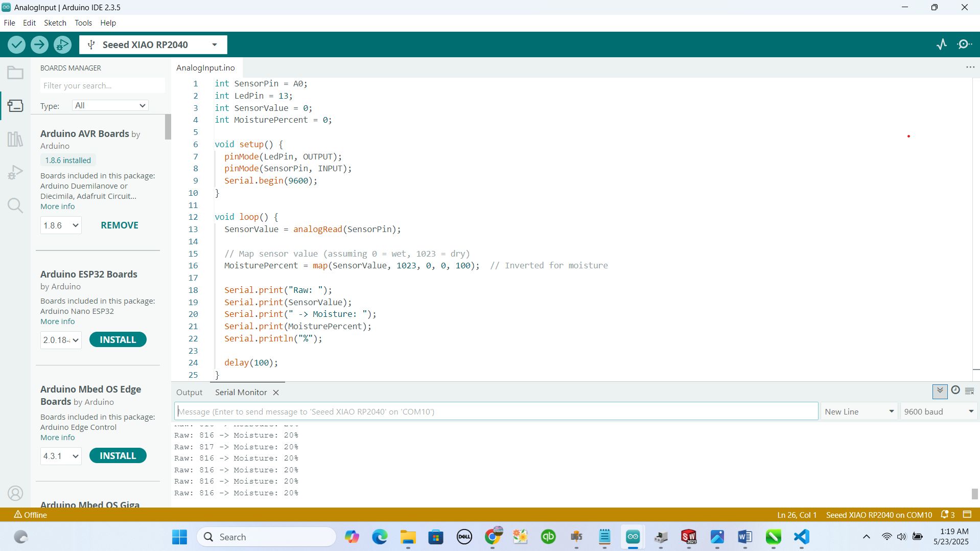This screenshot has width=980, height=551.
Task: Open the Serial Plotter icon
Action: pyautogui.click(x=942, y=44)
